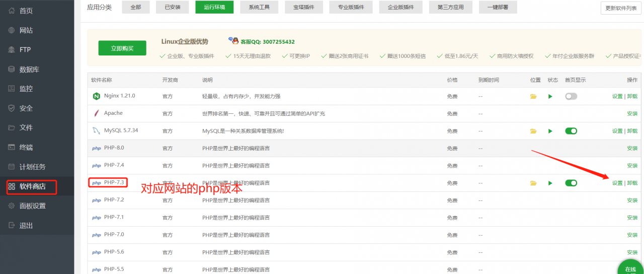Screen dimensions: 644x274
Task: Click the 文件 folder icon in sidebar
Action: [x=12, y=127]
